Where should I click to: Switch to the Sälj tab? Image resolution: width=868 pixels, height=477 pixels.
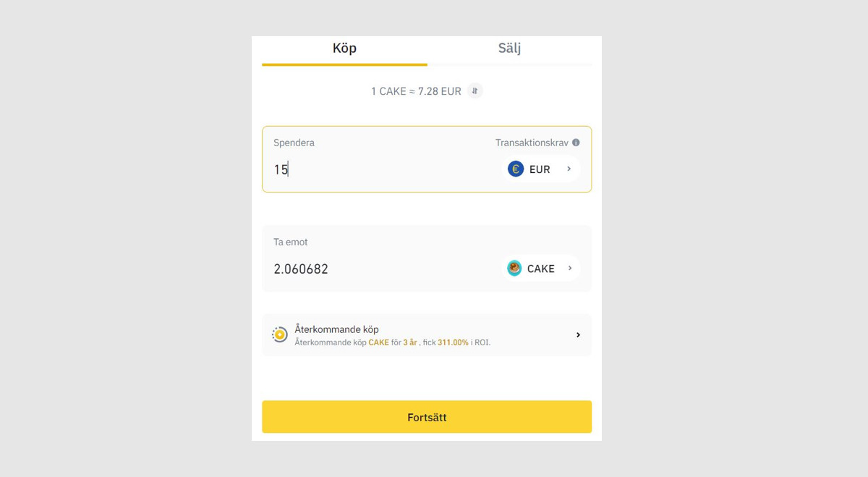509,48
